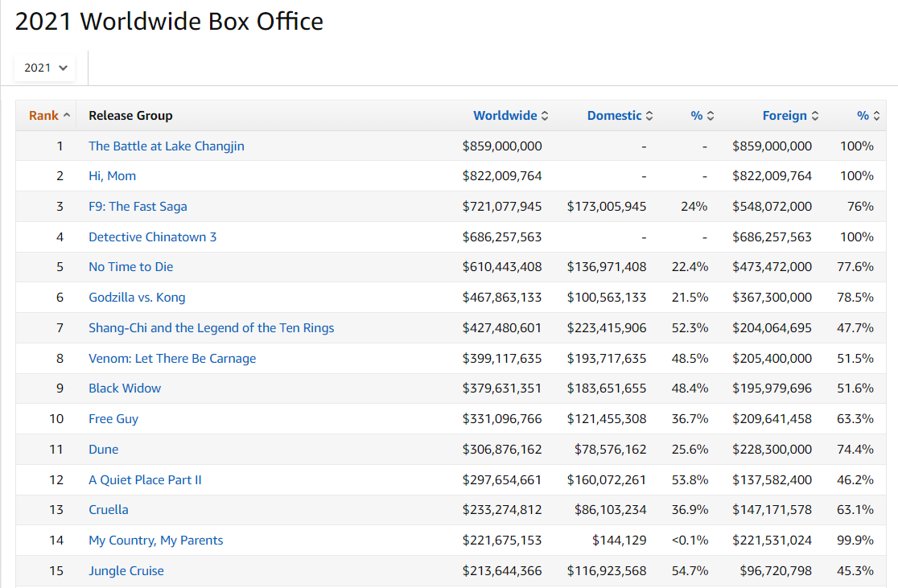Click the Release Group column header
Viewport: 898px width, 588px height.
pyautogui.click(x=130, y=116)
